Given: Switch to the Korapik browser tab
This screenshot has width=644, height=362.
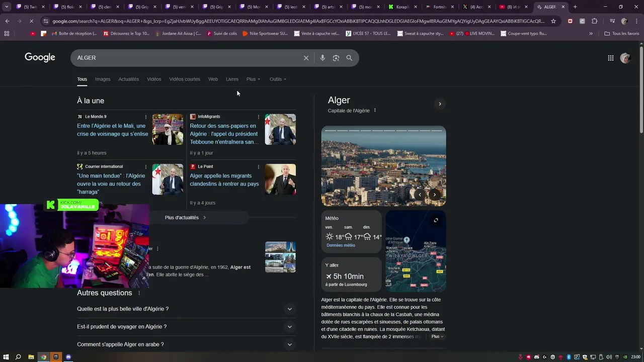Looking at the screenshot, I should (x=403, y=7).
